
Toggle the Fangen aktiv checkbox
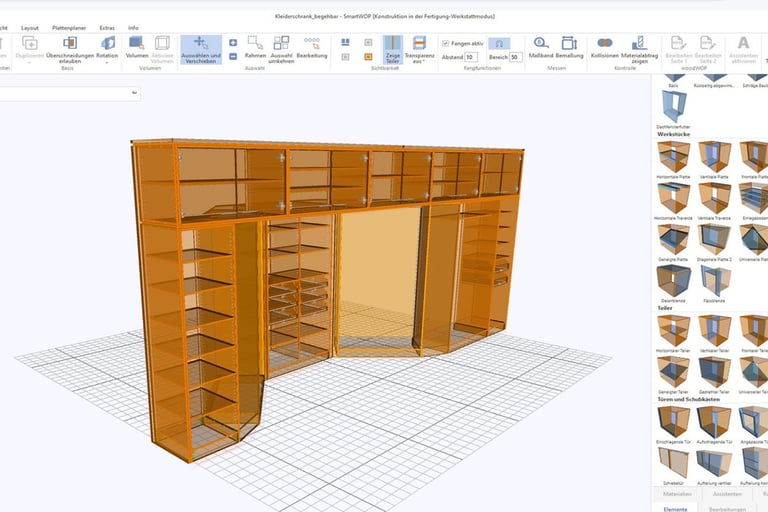[445, 44]
